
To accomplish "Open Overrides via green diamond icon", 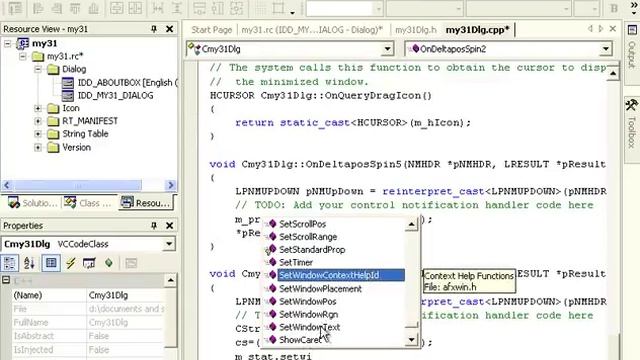I will pos(109,263).
